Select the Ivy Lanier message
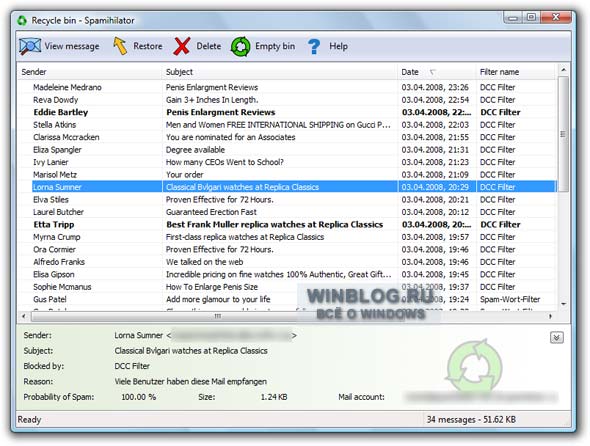This screenshot has height=446, width=590. coord(287,162)
